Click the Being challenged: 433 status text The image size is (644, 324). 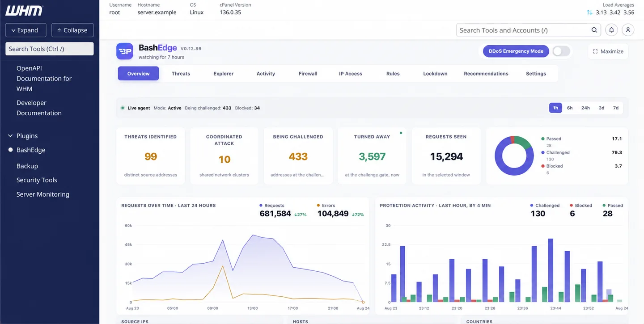click(x=208, y=108)
